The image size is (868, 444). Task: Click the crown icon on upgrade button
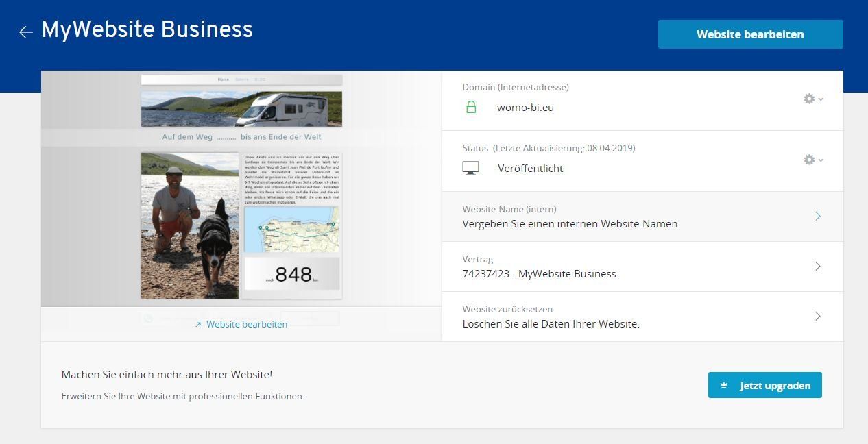[724, 385]
